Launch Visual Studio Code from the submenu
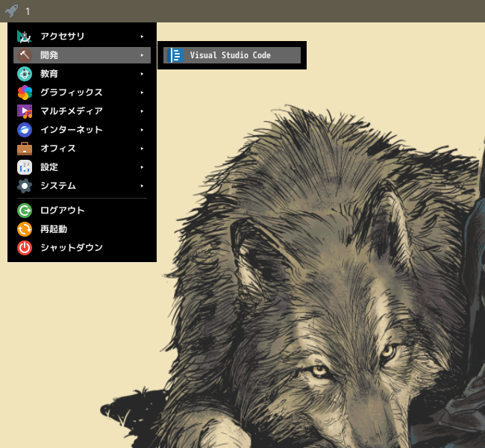Screen dimensions: 485x448 pos(232,55)
